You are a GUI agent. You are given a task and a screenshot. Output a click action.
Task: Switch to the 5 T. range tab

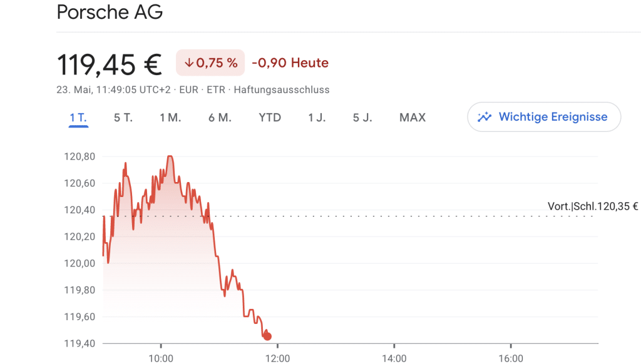[123, 118]
